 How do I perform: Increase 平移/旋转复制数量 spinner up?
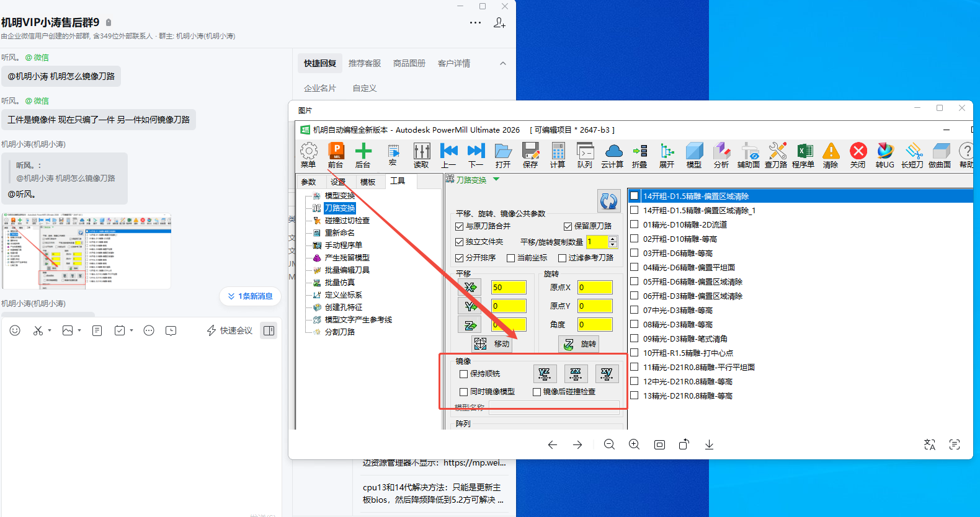pyautogui.click(x=613, y=239)
